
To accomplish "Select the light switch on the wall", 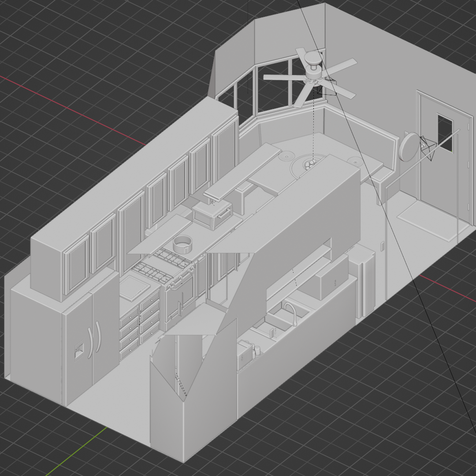I will (x=383, y=245).
